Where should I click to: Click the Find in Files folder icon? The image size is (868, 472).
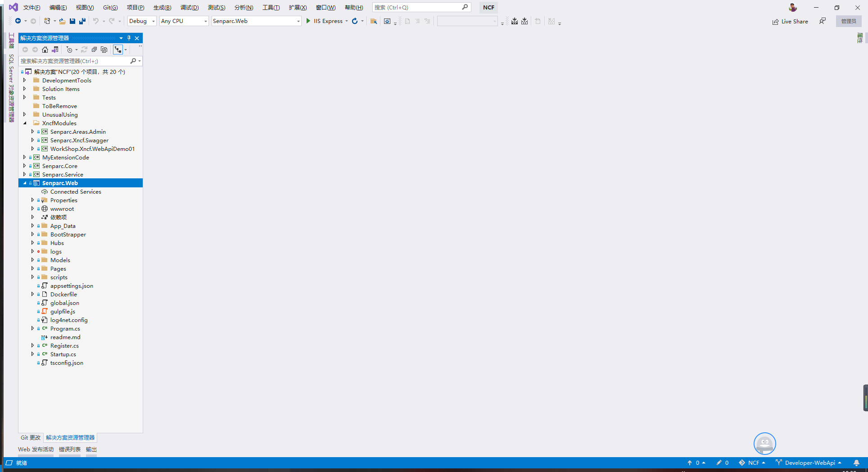374,21
